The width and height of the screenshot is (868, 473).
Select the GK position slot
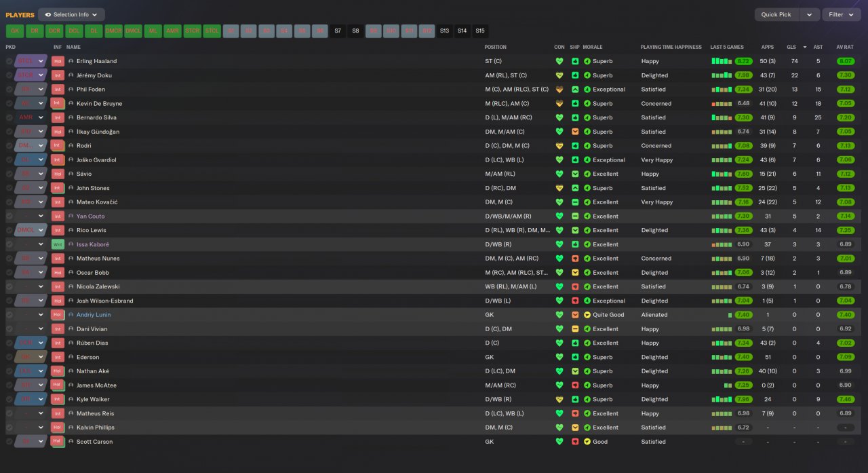[15, 31]
